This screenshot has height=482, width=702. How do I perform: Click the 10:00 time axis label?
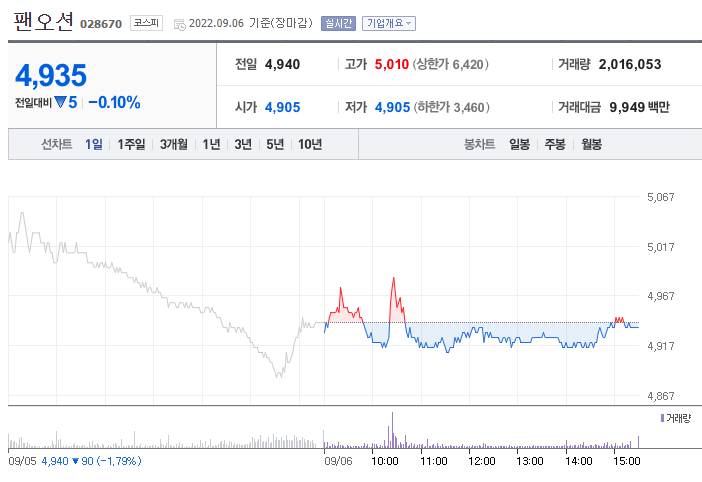coord(385,461)
